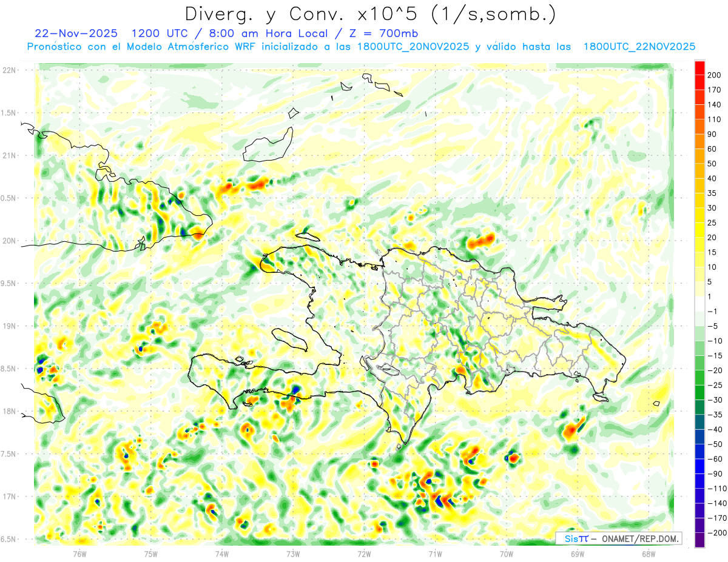
Task: Click the white swatch between 1 and -1
Action: click(x=699, y=304)
